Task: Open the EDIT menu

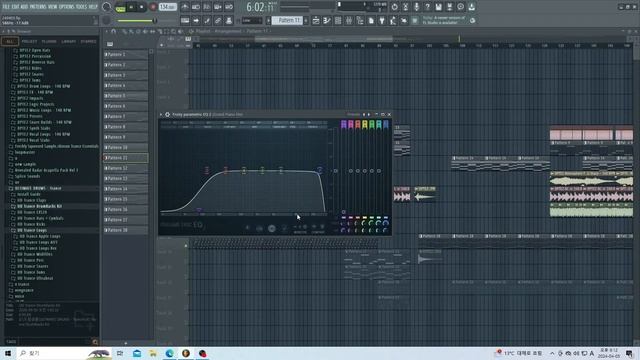Action: coord(15,7)
